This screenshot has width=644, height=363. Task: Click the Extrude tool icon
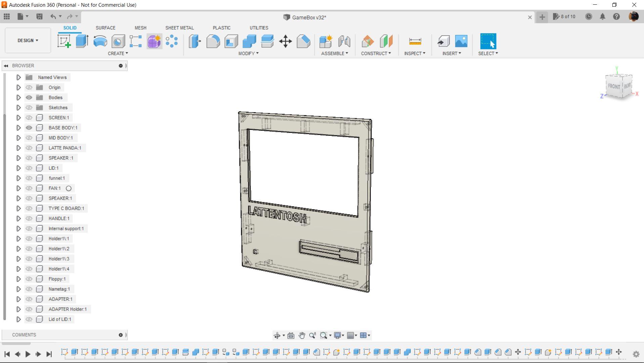[x=82, y=41]
